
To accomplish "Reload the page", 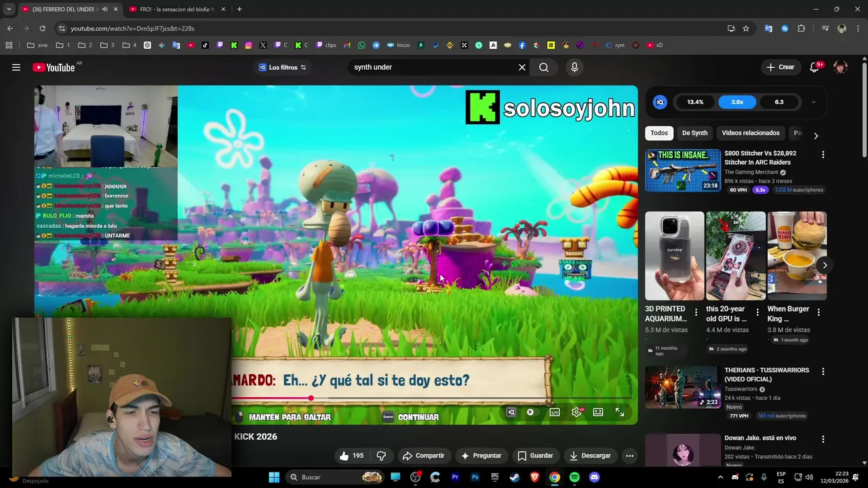I will coord(42,28).
